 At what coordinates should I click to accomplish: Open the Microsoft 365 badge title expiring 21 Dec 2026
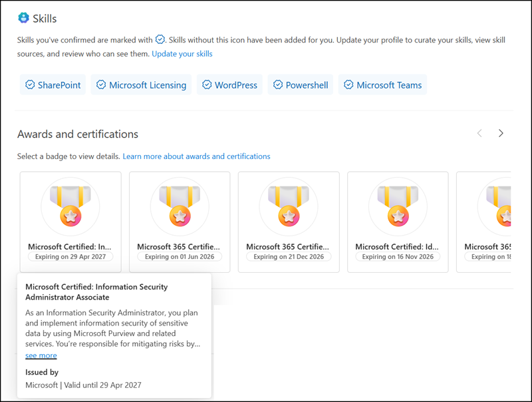click(x=288, y=246)
